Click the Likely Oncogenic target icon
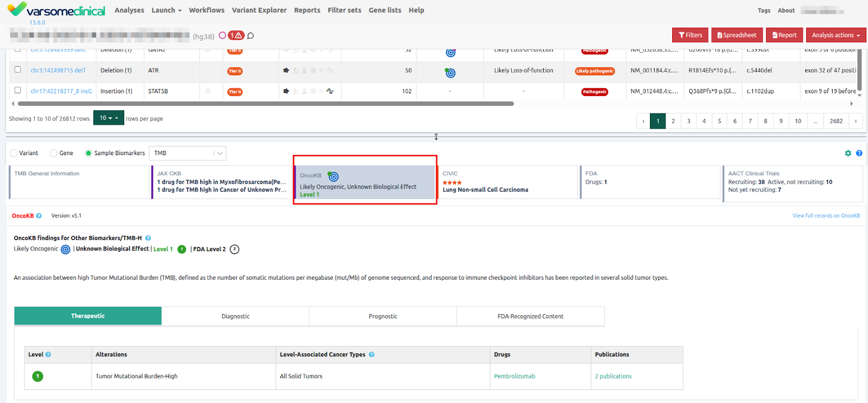This screenshot has height=403, width=868. click(66, 250)
